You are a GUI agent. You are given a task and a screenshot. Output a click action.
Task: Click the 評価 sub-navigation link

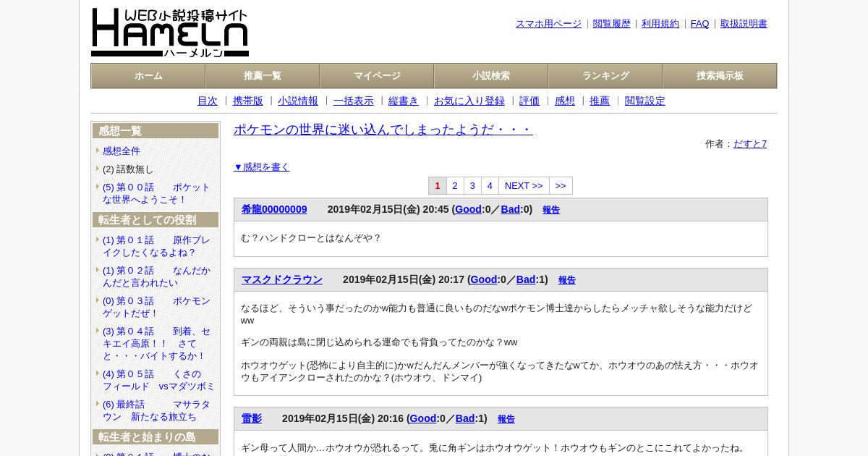[529, 101]
